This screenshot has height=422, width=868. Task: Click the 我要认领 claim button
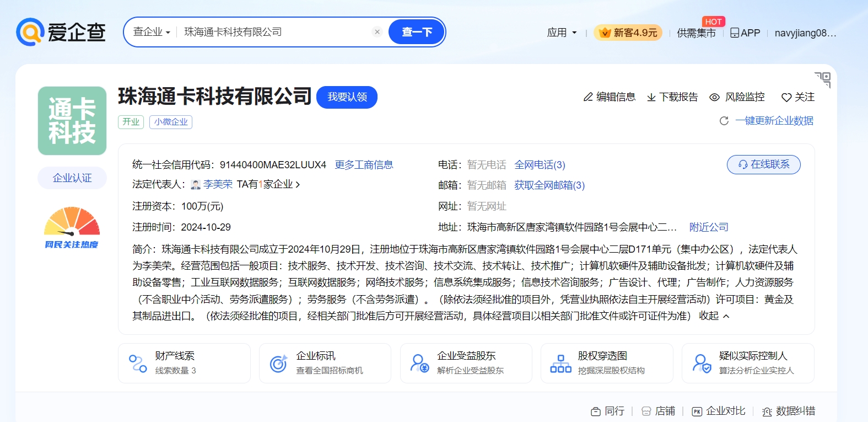(x=347, y=97)
